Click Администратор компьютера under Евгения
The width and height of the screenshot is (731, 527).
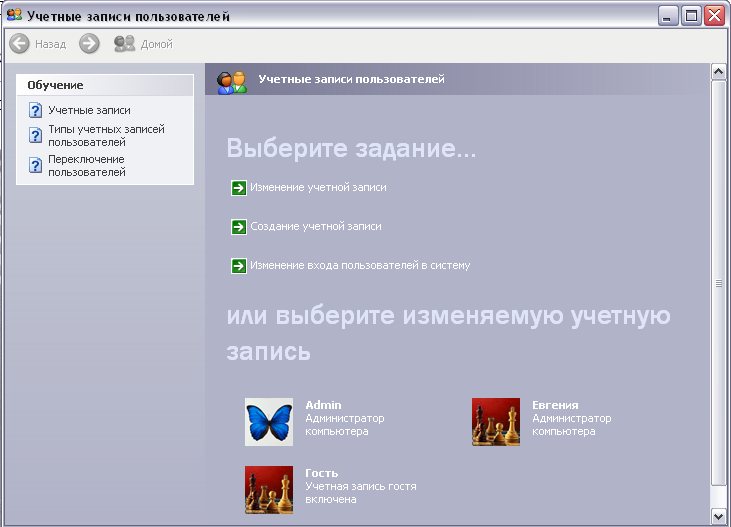572,425
